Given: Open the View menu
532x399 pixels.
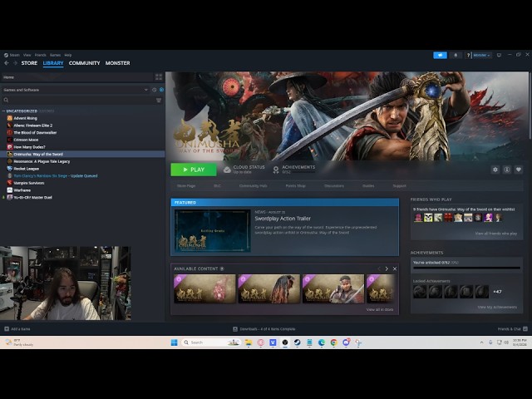Looking at the screenshot, I should click(27, 55).
